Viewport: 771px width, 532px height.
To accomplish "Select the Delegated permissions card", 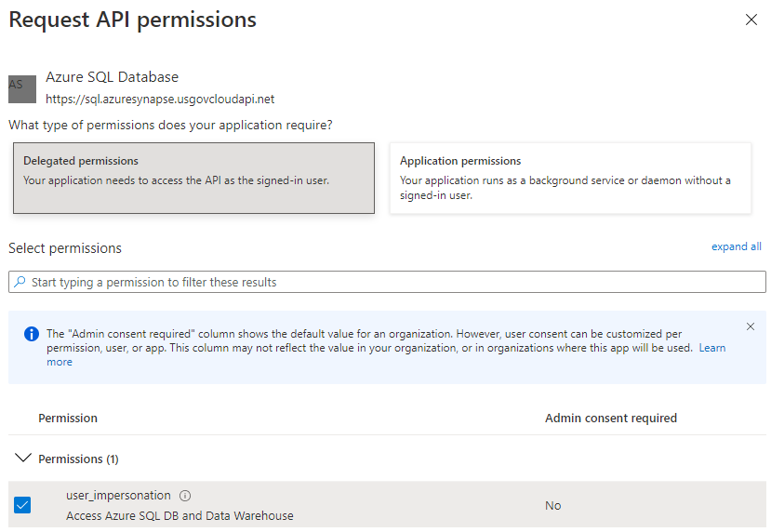I will pos(194,178).
